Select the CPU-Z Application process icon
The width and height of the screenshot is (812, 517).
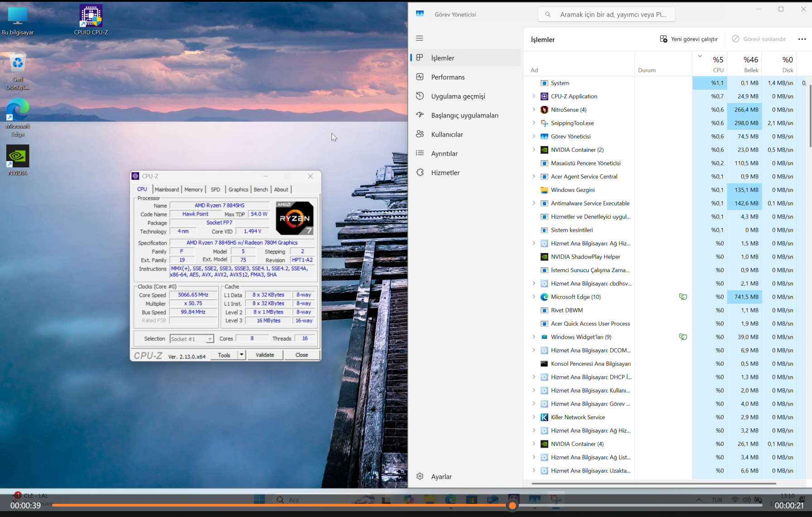[x=544, y=96]
